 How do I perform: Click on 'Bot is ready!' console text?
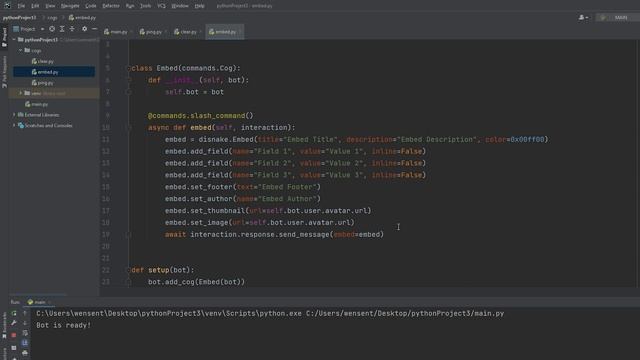tap(63, 325)
